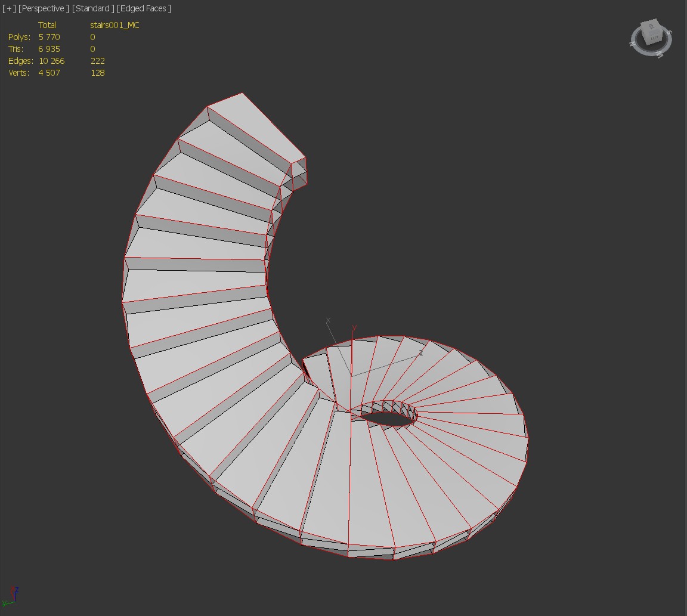Open the Edged Faces display menu
Viewport: 687px width, 616px height.
144,8
